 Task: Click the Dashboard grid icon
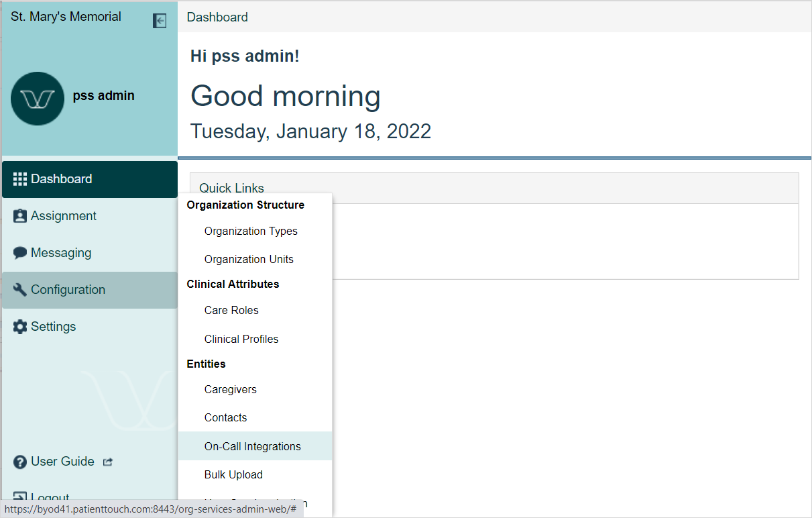(x=20, y=179)
